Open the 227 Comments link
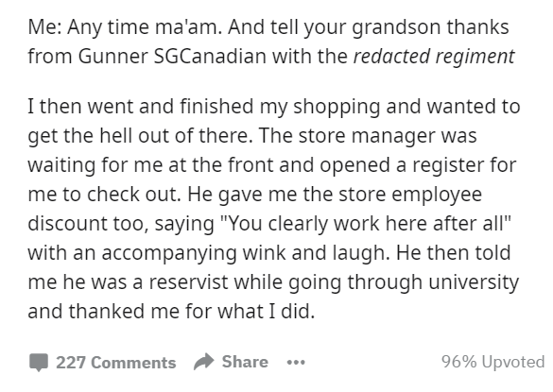The height and width of the screenshot is (392, 553). click(102, 363)
